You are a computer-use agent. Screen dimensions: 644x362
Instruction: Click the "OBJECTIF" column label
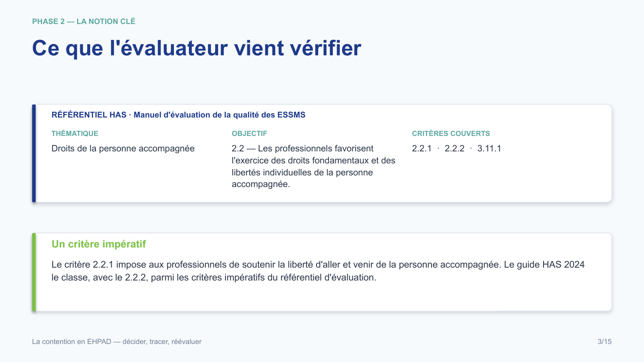click(249, 133)
